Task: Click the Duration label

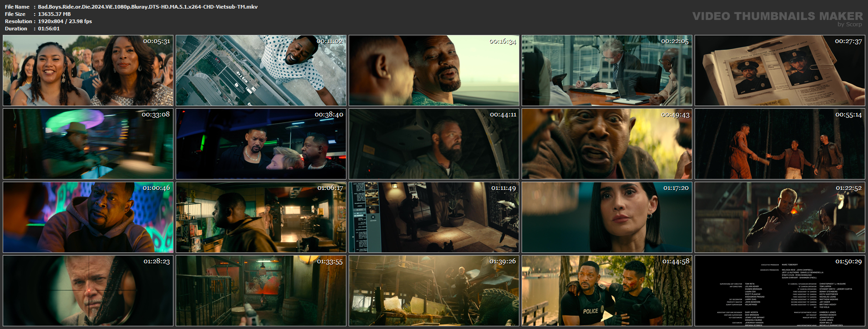Action: click(x=16, y=29)
